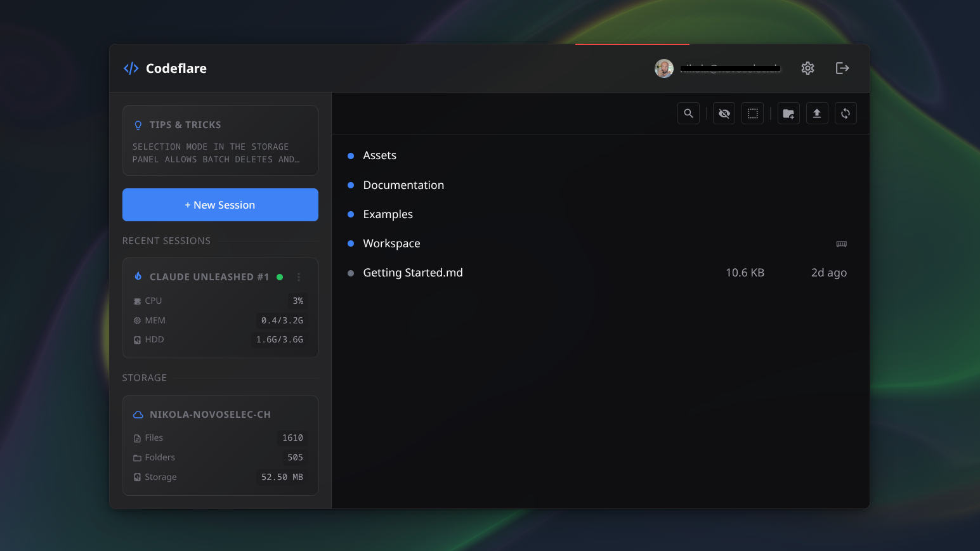Select the folders count 505
The image size is (980, 551).
[295, 457]
